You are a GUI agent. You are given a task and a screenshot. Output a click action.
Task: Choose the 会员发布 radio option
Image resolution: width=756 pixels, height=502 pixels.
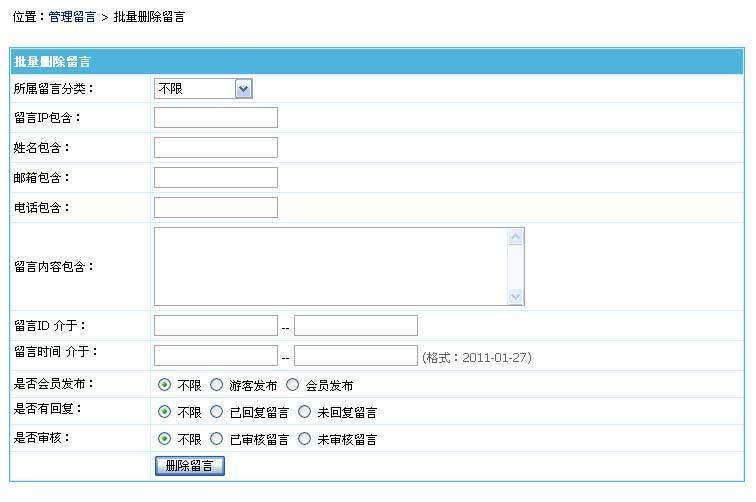[292, 385]
